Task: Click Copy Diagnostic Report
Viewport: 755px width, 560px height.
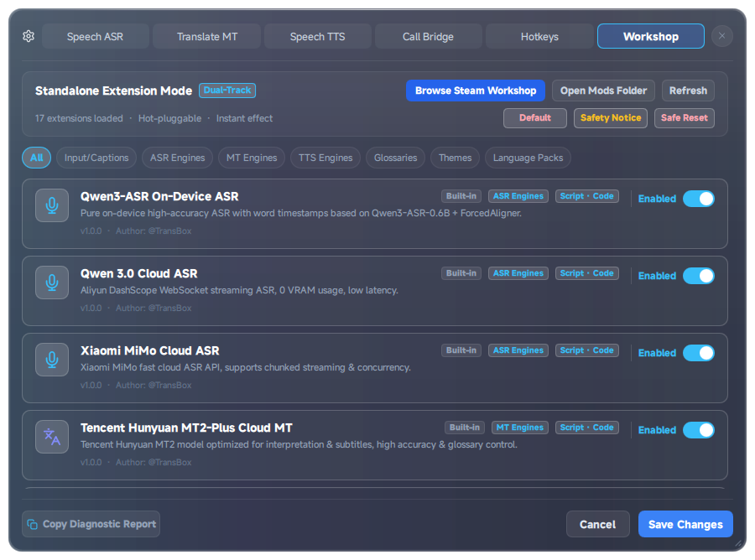Action: (91, 524)
